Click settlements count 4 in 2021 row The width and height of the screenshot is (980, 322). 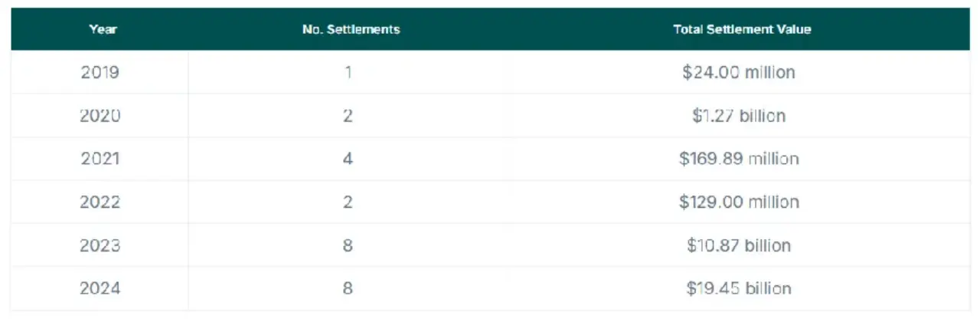(350, 159)
